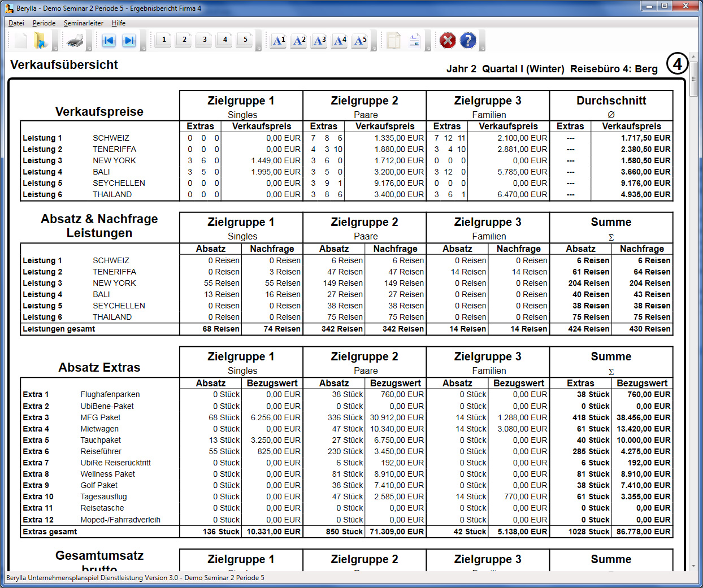Click the document-with-picture toolbar icon

414,40
